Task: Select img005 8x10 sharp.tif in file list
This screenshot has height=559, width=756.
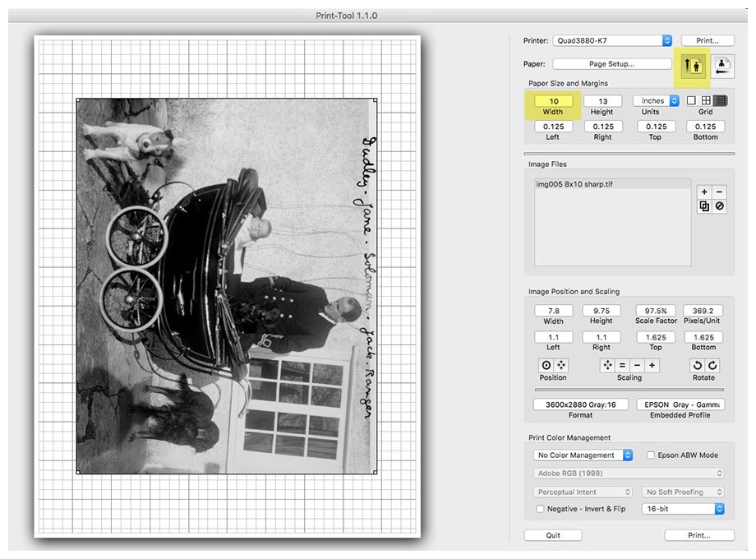Action: (574, 185)
